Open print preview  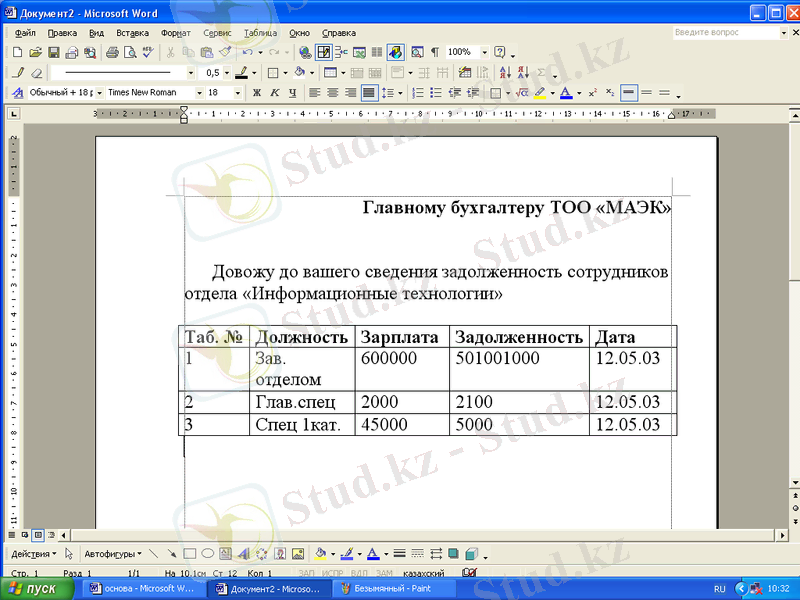[x=130, y=52]
